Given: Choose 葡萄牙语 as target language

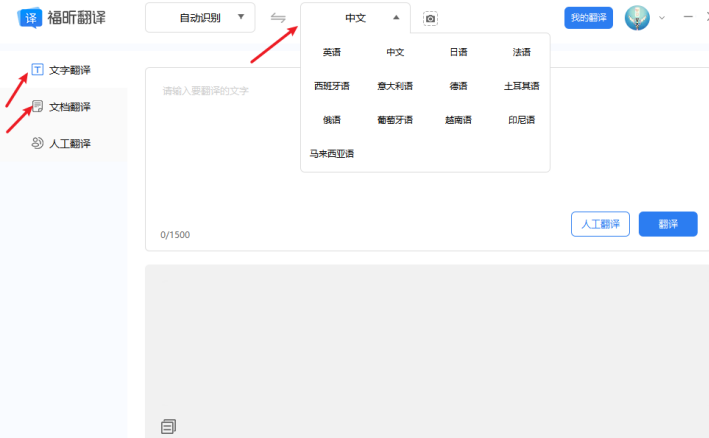Looking at the screenshot, I should click(395, 120).
